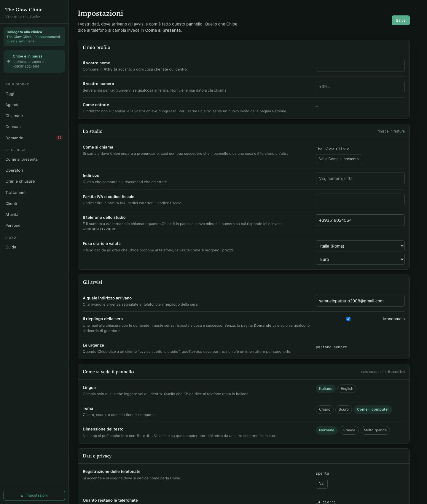The height and width of the screenshot is (504, 427).
Task: Click the notification email address field
Action: [x=360, y=301]
